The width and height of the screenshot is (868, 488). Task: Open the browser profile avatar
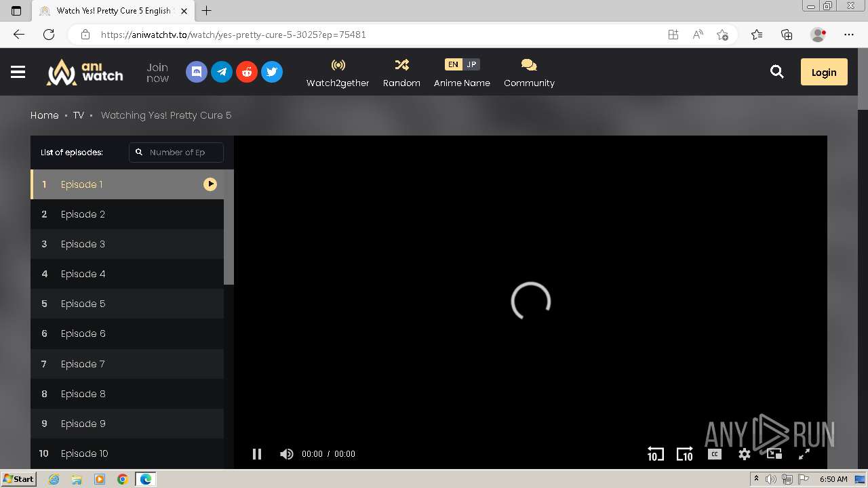[818, 35]
